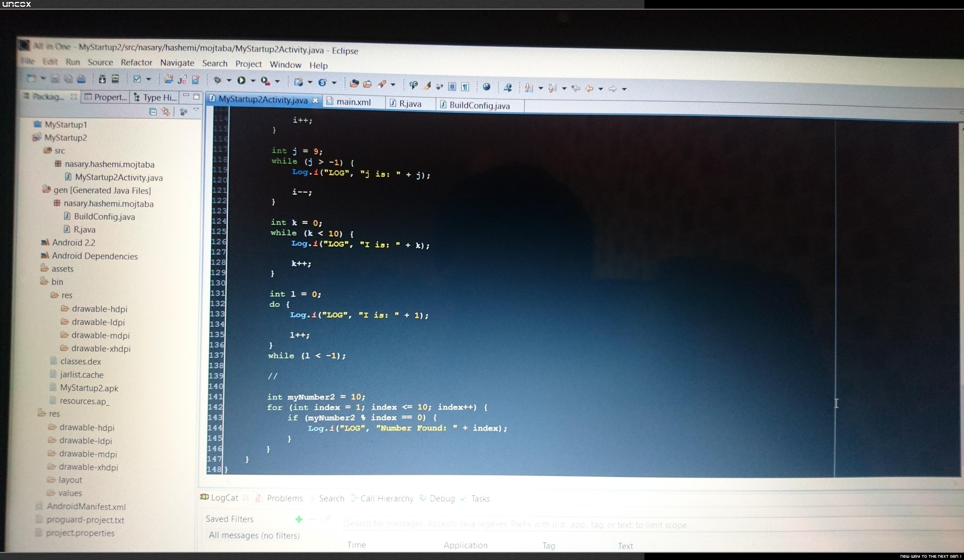Click the Previous Annotation toolbar icon
Viewport: 964px width, 560px height.
[552, 88]
